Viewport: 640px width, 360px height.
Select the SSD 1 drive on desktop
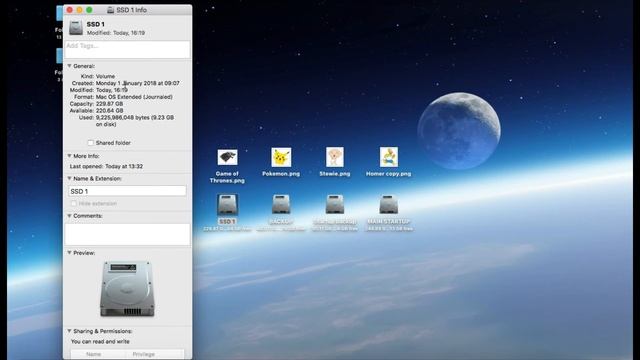(227, 204)
